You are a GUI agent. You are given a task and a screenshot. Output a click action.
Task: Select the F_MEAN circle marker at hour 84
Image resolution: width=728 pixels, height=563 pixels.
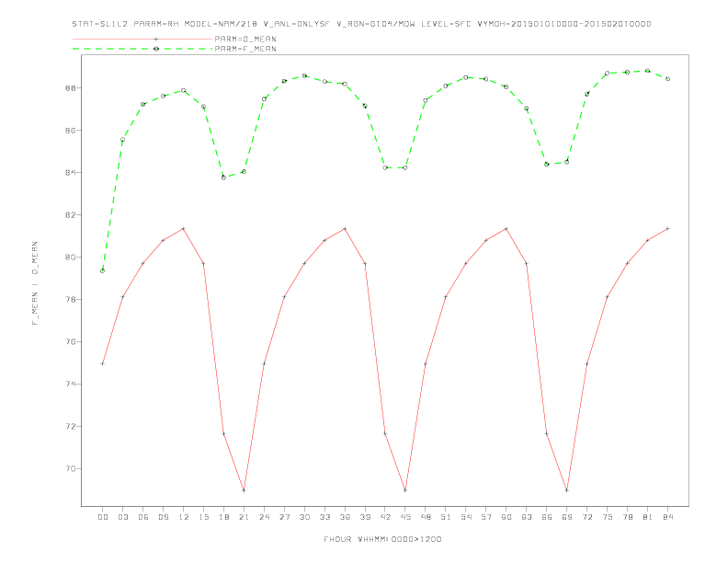click(667, 79)
